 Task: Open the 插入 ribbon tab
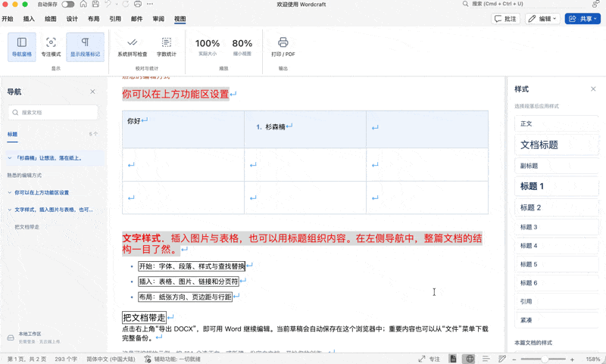pyautogui.click(x=29, y=18)
